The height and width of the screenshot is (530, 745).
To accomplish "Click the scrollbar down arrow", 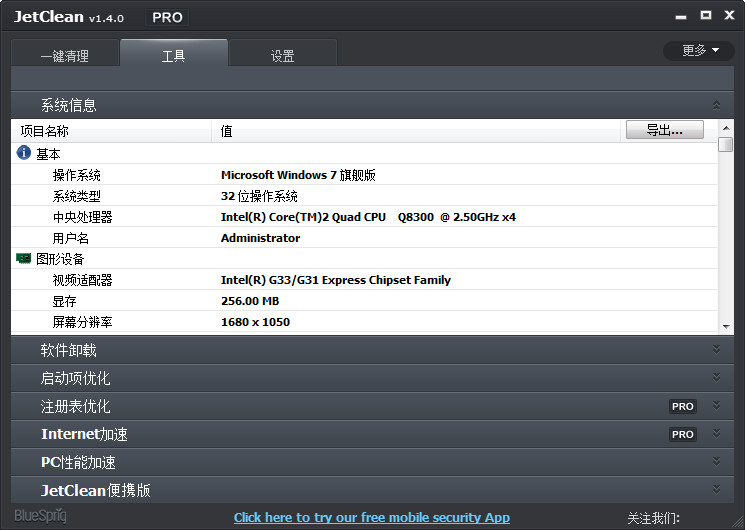I will pyautogui.click(x=726, y=326).
